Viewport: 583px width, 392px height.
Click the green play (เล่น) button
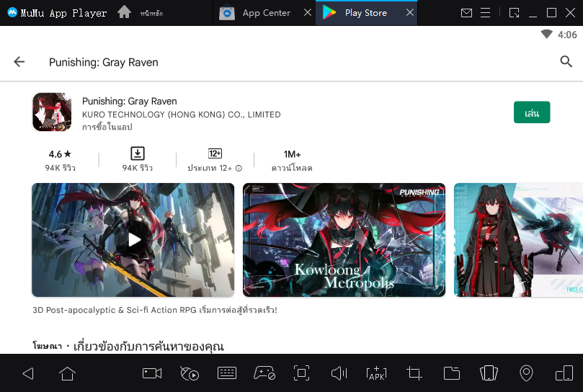tap(532, 113)
